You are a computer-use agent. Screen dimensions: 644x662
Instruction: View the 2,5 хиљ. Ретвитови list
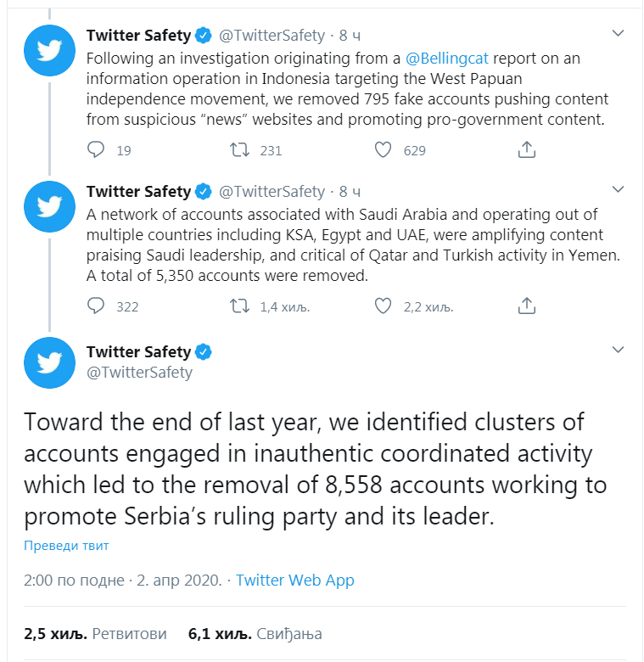(95, 633)
